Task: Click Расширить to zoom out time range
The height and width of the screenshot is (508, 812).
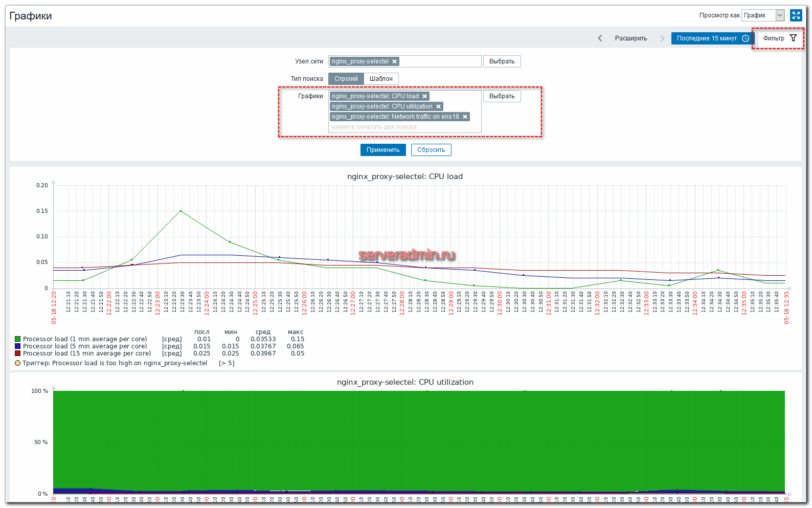Action: [630, 38]
